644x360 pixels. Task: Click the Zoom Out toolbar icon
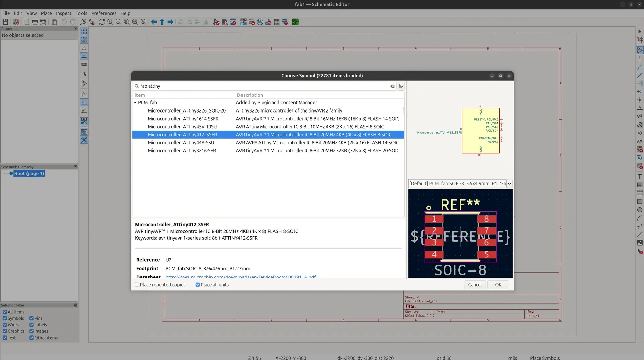click(x=118, y=22)
